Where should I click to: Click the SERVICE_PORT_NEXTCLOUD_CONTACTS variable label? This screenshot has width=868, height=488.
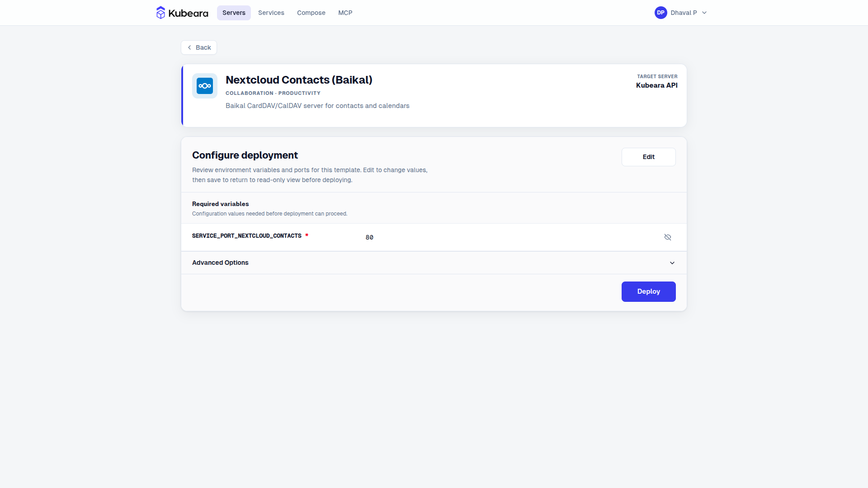click(247, 236)
